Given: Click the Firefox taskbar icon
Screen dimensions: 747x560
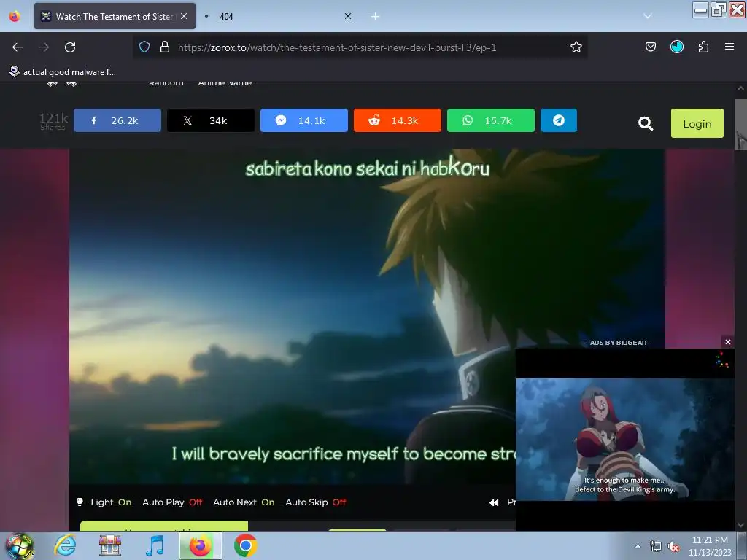Looking at the screenshot, I should (200, 545).
